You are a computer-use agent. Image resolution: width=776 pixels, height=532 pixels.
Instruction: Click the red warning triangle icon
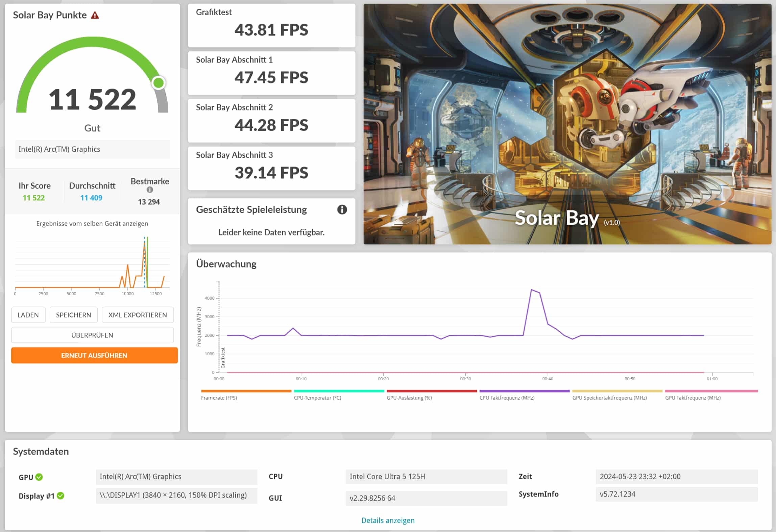pos(95,15)
